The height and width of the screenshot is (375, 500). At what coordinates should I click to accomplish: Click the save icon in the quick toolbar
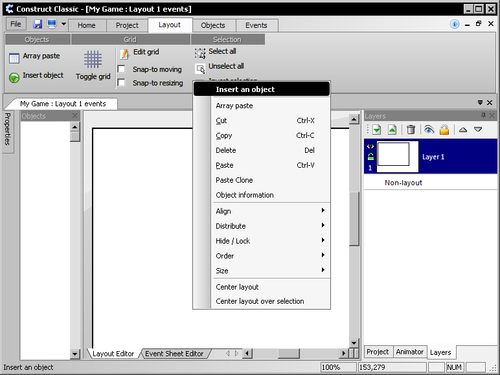[x=38, y=24]
